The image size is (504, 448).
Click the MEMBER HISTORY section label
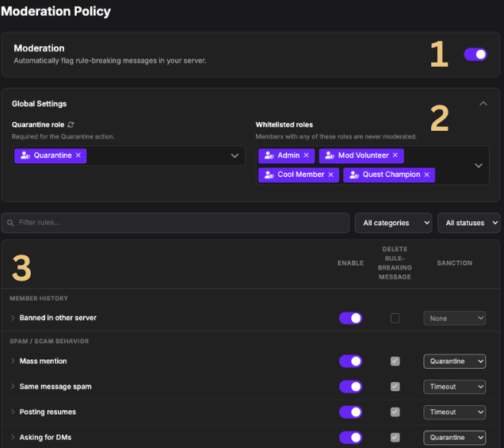39,298
